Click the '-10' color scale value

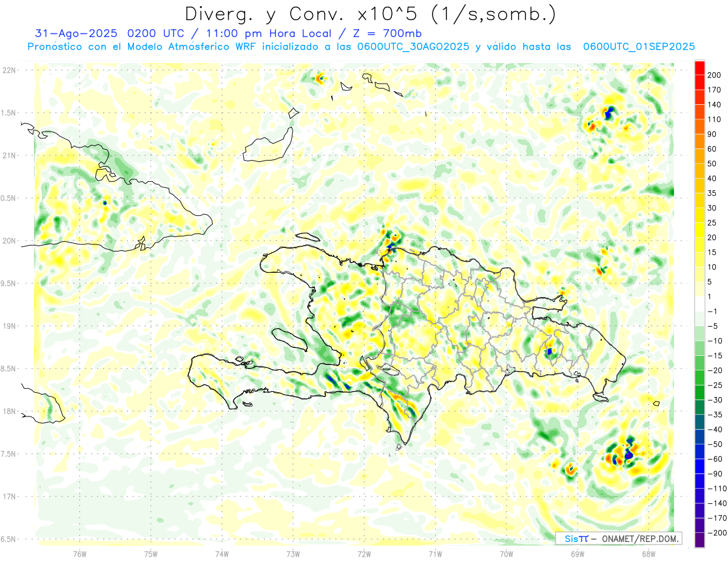tap(716, 341)
